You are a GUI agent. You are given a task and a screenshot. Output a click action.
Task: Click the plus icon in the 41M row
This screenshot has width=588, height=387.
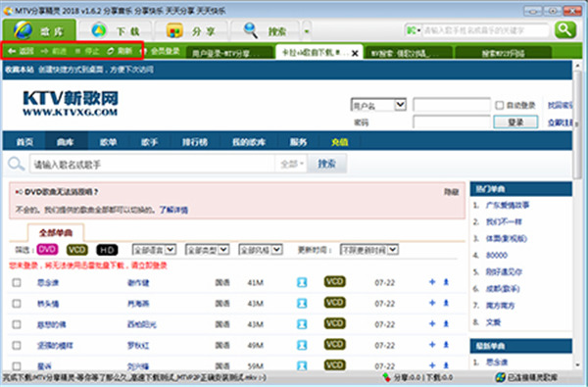[432, 281]
